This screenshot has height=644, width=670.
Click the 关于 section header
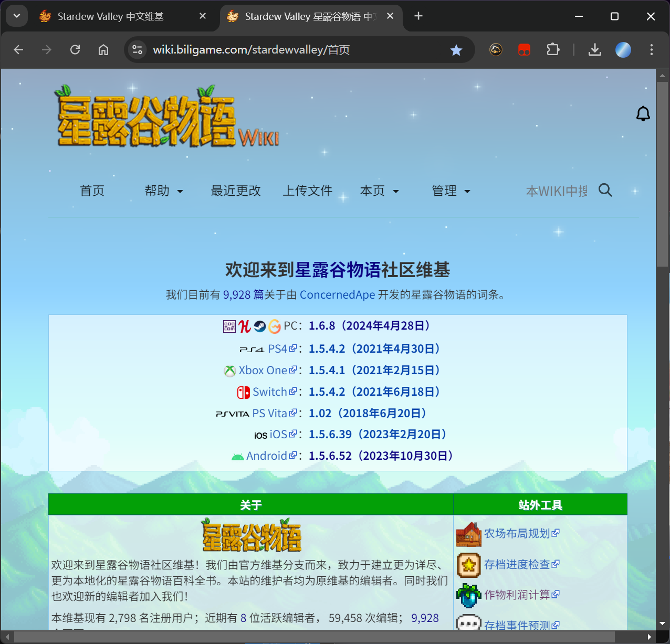[x=251, y=505]
